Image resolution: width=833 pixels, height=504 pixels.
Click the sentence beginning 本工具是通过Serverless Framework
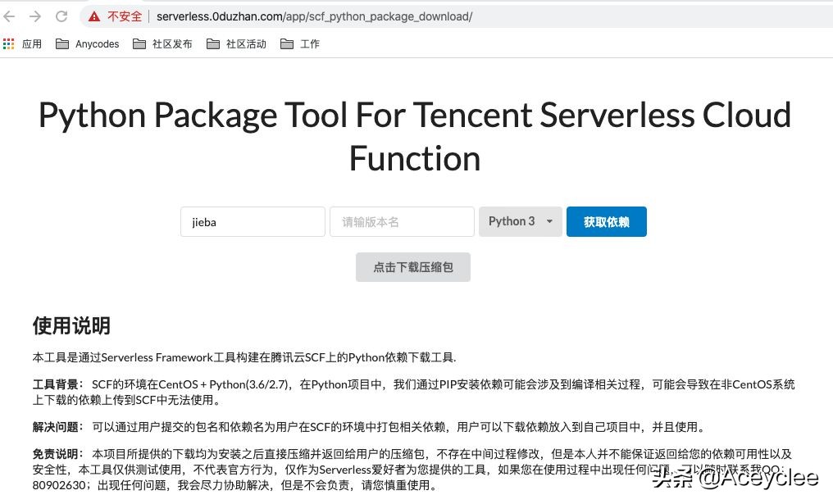point(244,357)
